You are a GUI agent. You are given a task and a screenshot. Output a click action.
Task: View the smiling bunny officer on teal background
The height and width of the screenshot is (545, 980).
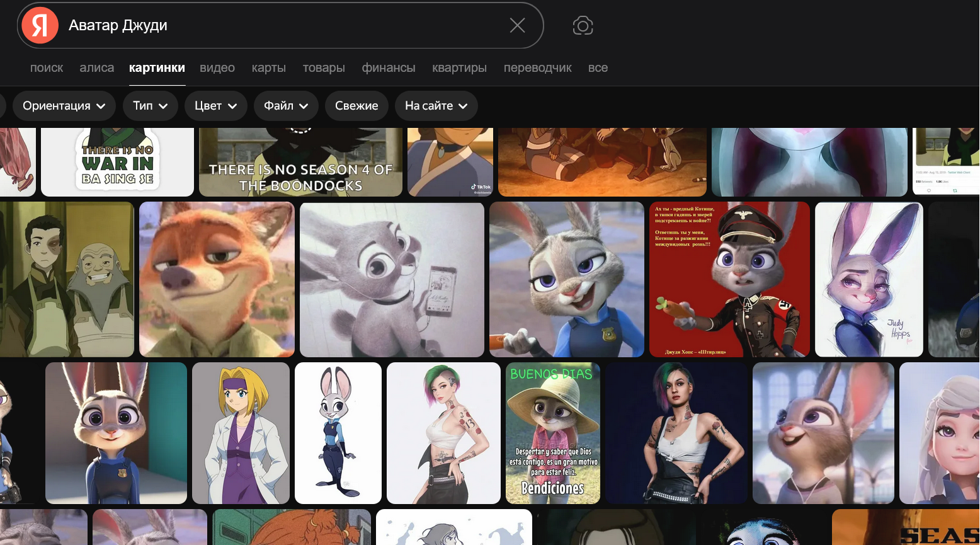point(116,433)
